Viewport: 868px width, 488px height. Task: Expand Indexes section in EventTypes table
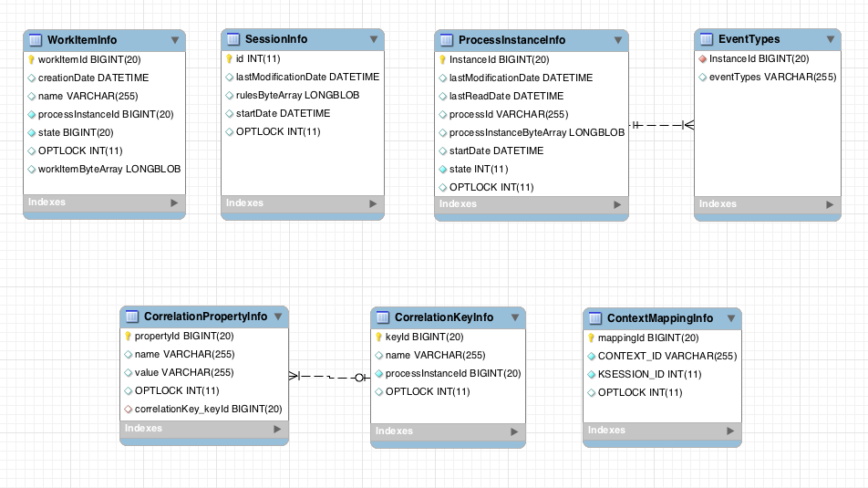click(x=828, y=204)
